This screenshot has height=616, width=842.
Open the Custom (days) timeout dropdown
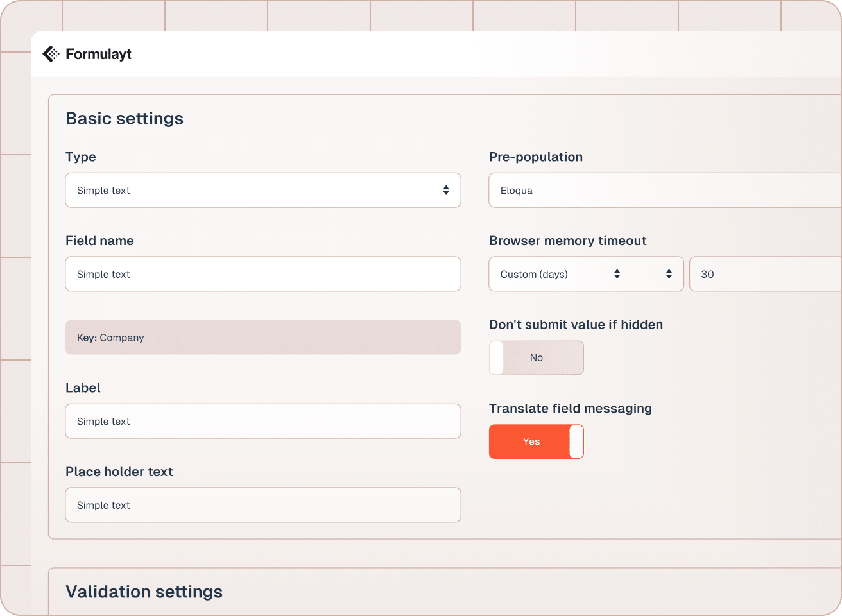pyautogui.click(x=587, y=274)
